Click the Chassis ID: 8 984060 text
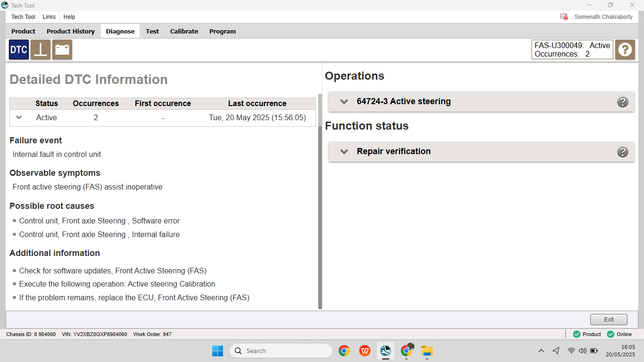This screenshot has height=362, width=644. 31,334
